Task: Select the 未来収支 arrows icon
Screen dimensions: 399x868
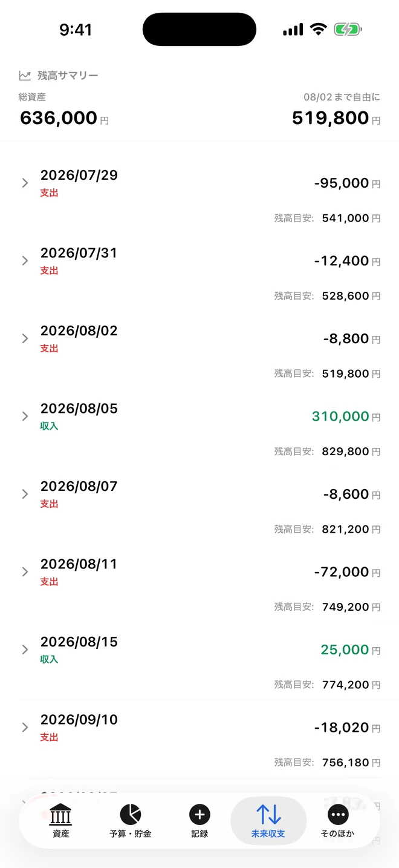Action: [268, 814]
